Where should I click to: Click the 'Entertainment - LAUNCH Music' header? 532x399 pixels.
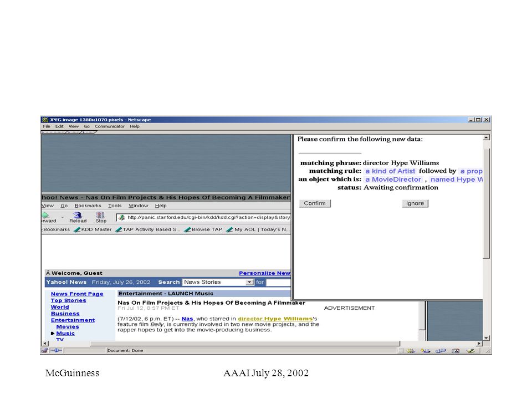click(166, 294)
